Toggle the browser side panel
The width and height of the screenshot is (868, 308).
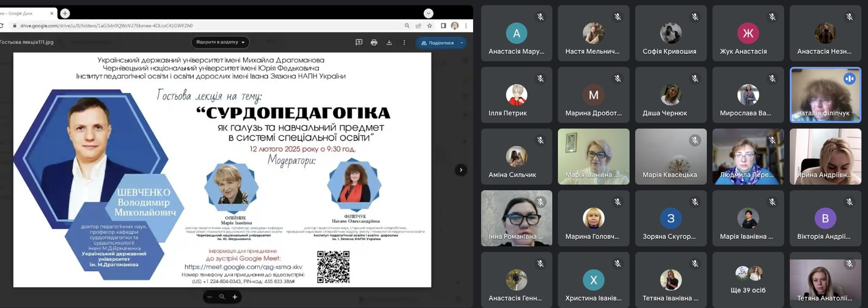click(443, 25)
